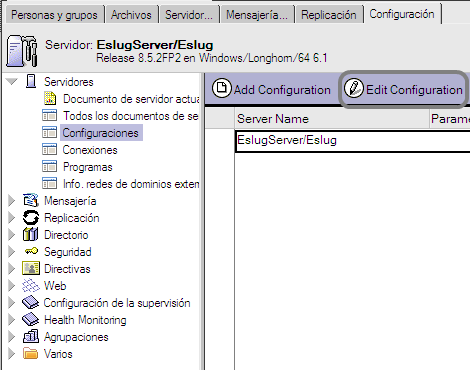The height and width of the screenshot is (370, 470).
Task: Click the Directivas ID card icon
Action: click(x=31, y=268)
